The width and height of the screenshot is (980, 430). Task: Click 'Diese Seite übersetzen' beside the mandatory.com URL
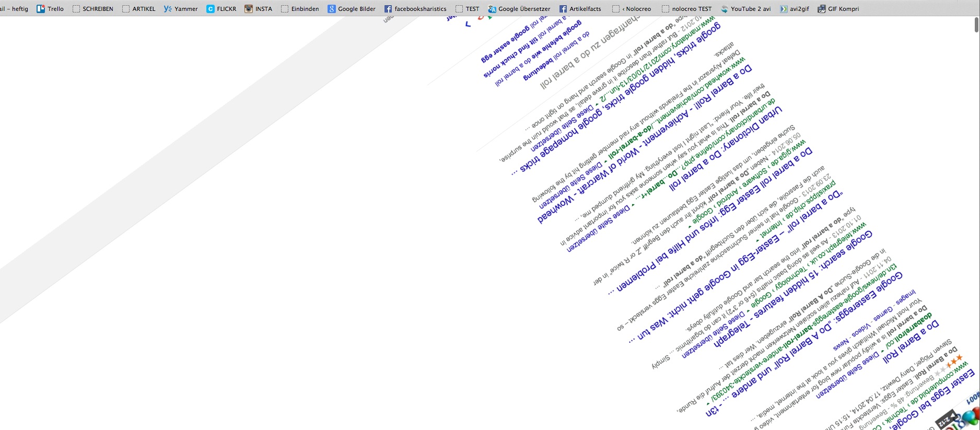pyautogui.click(x=563, y=127)
